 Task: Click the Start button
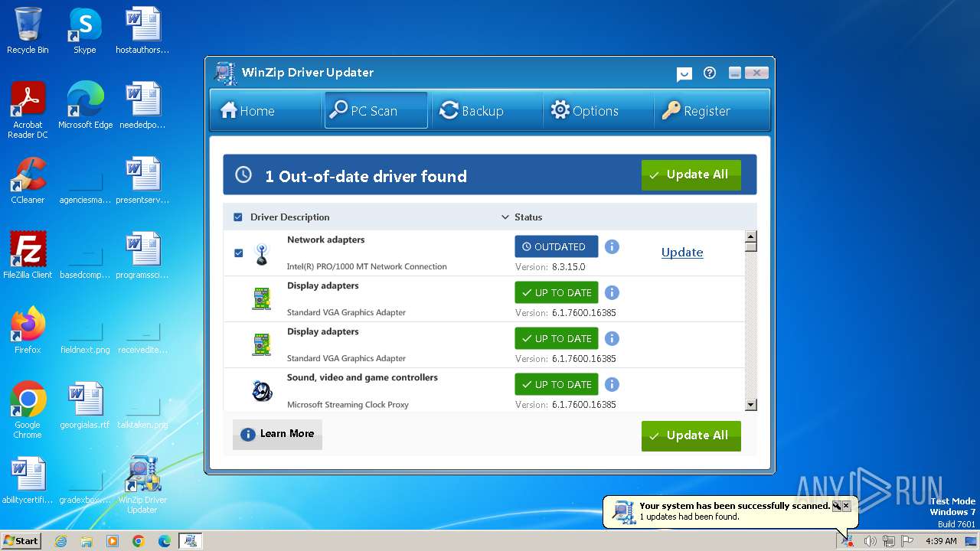tap(21, 541)
